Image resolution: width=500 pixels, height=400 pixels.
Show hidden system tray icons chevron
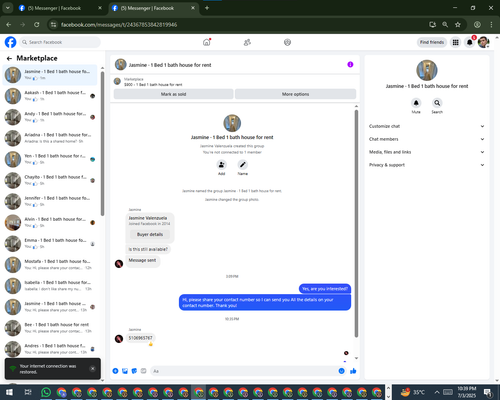pyautogui.click(x=437, y=392)
